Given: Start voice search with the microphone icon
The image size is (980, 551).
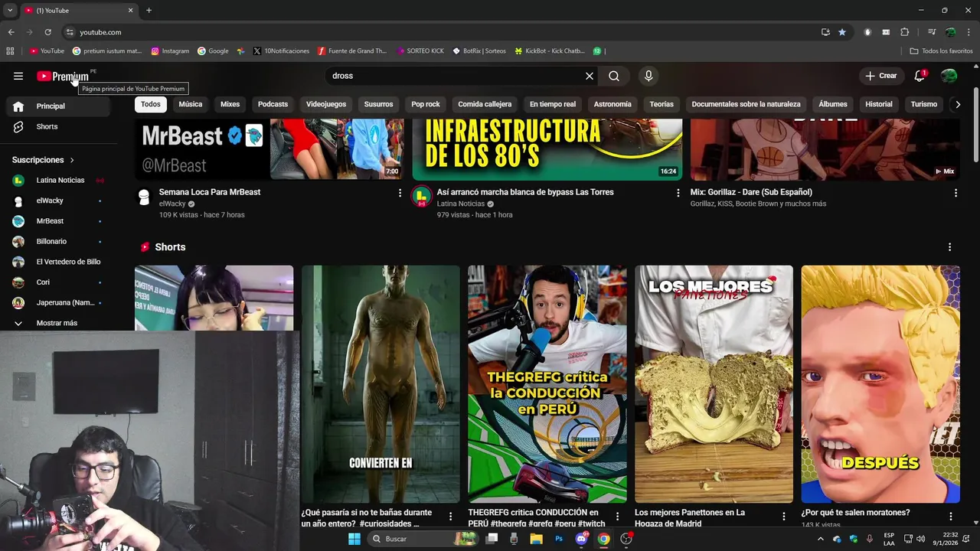Looking at the screenshot, I should coord(648,76).
